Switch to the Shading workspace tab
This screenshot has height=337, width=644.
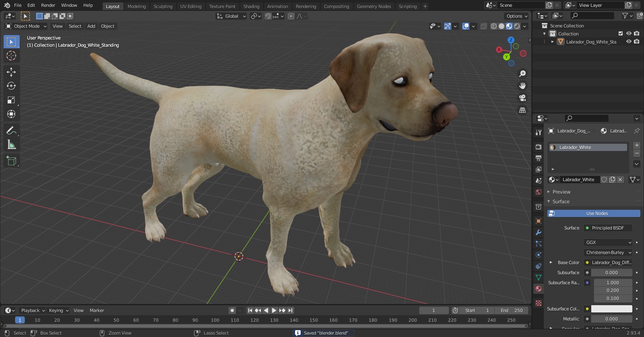251,6
